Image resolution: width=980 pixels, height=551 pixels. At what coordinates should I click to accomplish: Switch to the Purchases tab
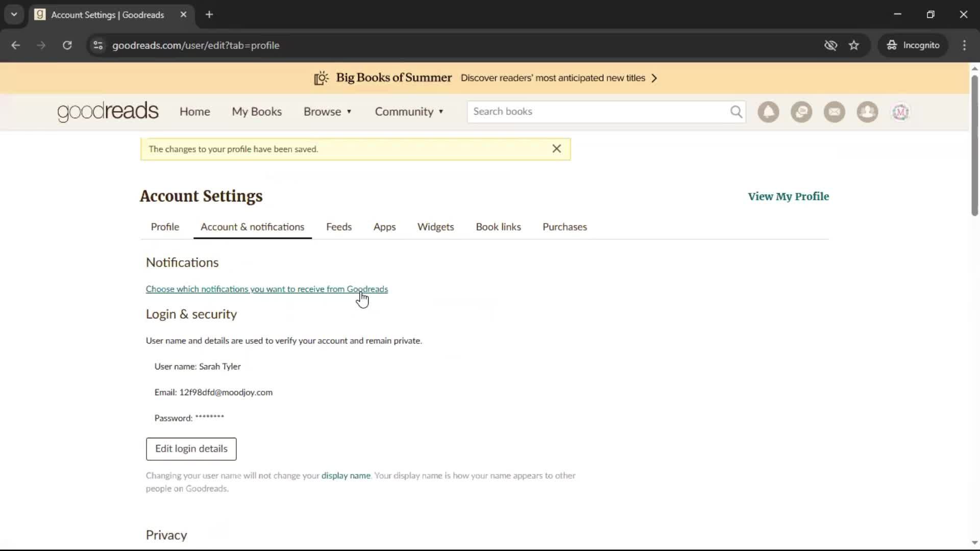(x=565, y=227)
